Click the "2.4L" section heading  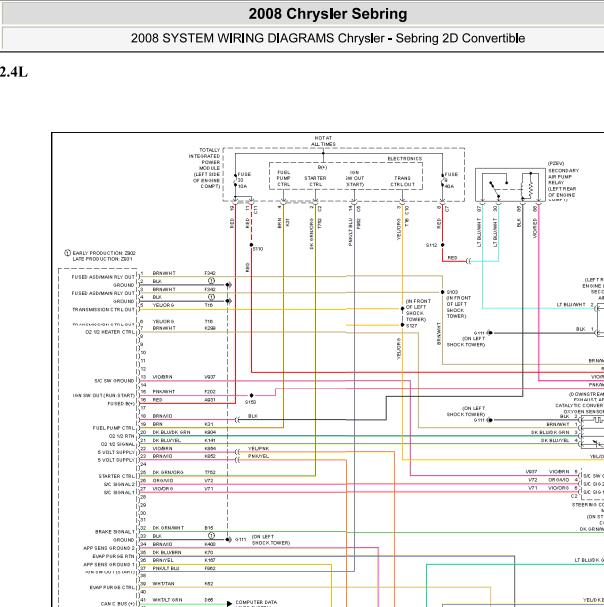pos(14,72)
